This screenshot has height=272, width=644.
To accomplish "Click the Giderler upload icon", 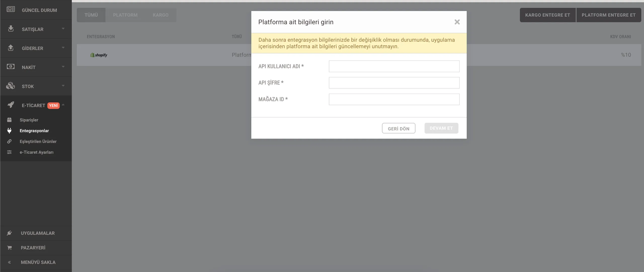I will 11,48.
